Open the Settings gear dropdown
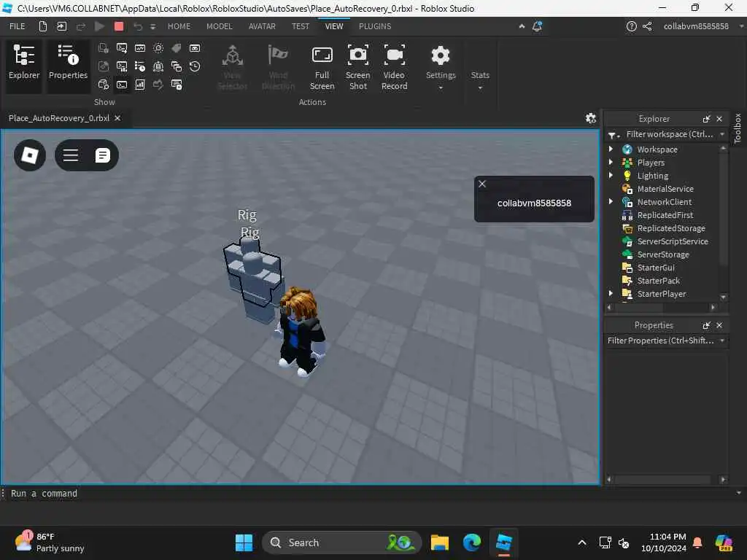The width and height of the screenshot is (747, 560). tap(441, 68)
